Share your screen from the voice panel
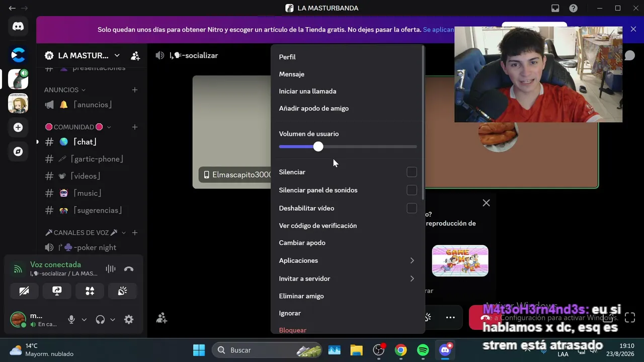Screen dimensions: 644x362 tap(57, 291)
